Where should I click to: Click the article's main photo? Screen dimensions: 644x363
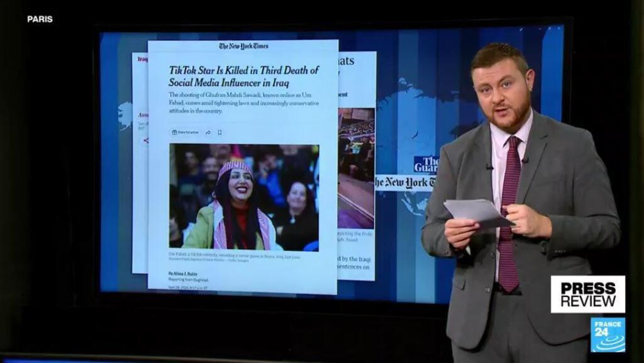[x=244, y=197]
